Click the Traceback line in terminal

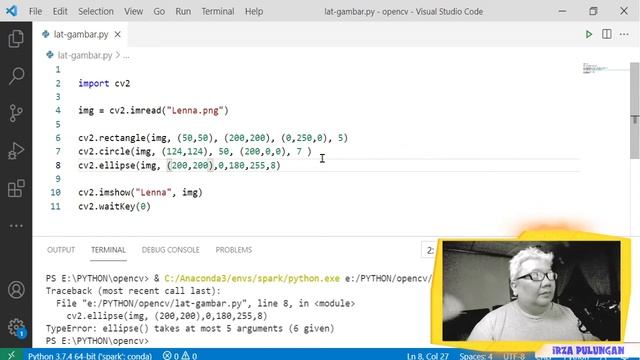click(x=133, y=291)
